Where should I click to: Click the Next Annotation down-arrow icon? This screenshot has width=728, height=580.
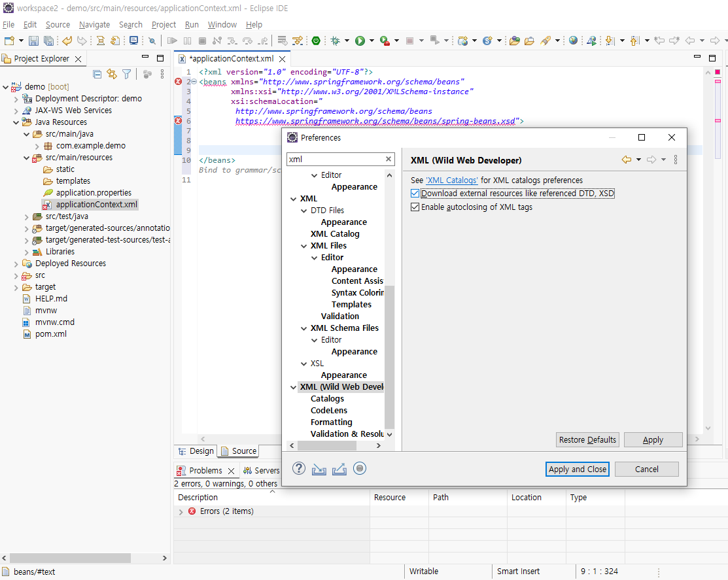tap(610, 41)
